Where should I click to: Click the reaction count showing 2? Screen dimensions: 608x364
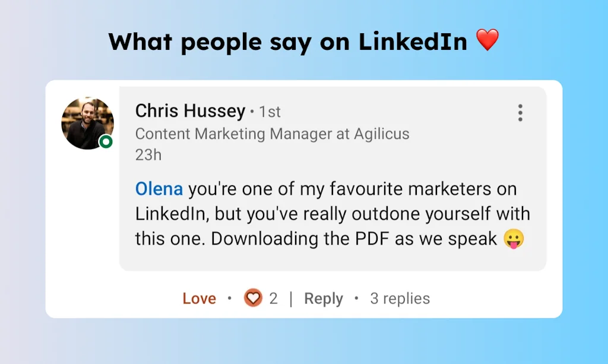pos(273,298)
